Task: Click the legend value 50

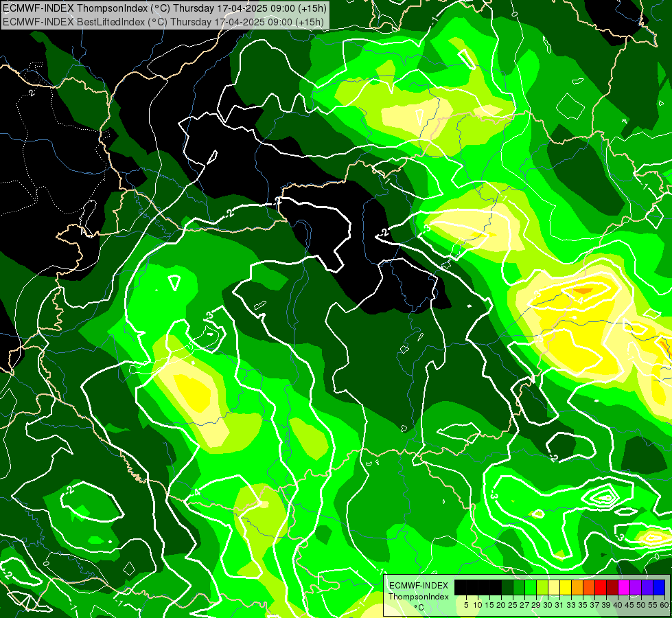Action: (x=642, y=605)
